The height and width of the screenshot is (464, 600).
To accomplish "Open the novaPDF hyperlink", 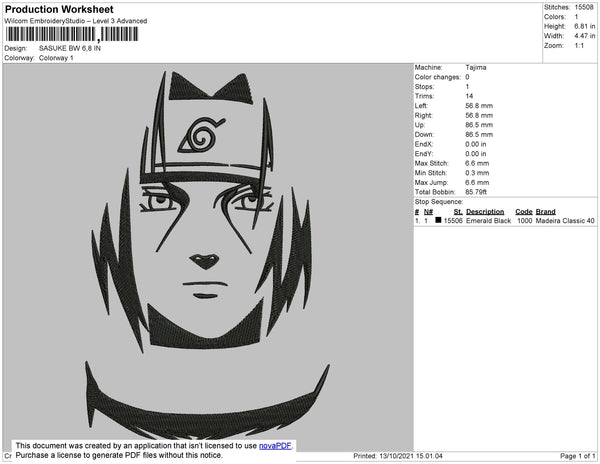I will (275, 446).
